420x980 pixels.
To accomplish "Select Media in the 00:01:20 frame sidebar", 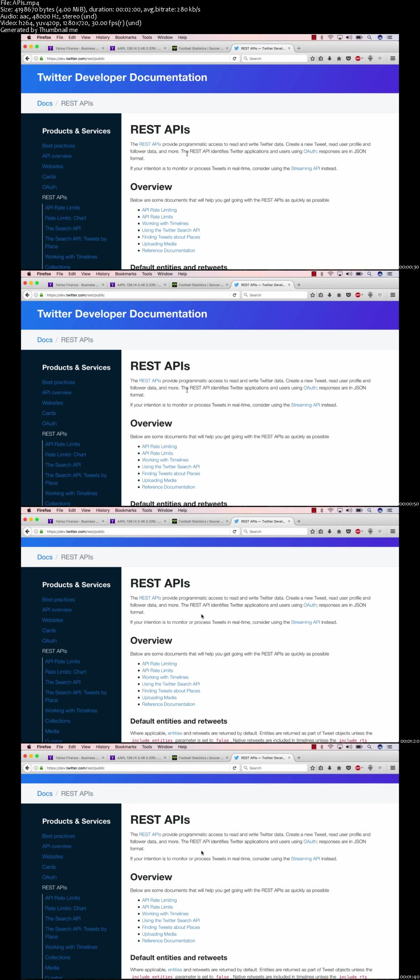I will [x=52, y=731].
